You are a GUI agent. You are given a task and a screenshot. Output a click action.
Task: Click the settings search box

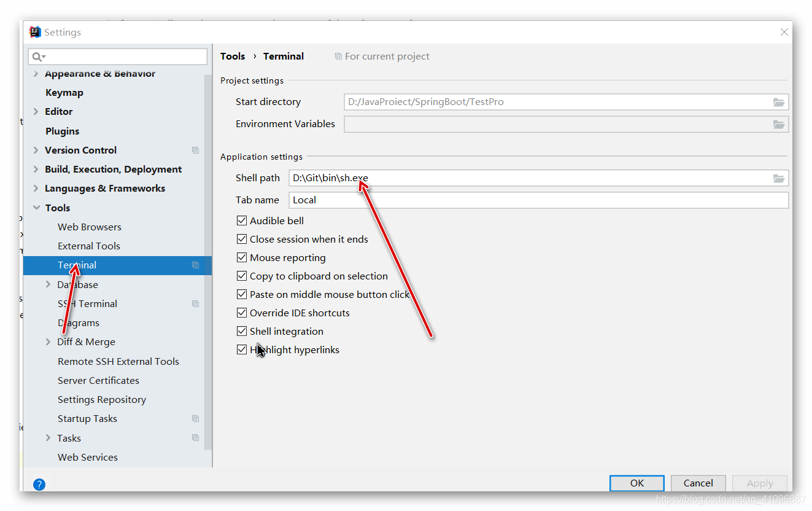click(118, 57)
